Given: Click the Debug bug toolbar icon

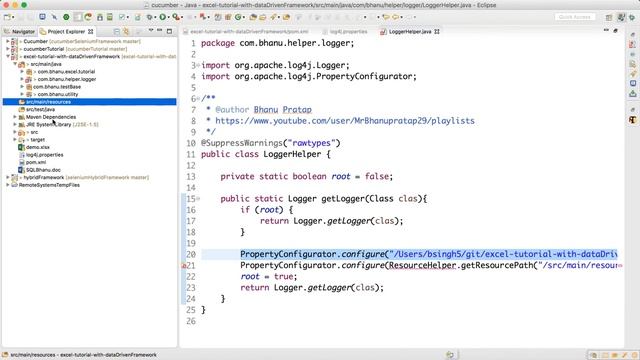Looking at the screenshot, I should point(149,17).
